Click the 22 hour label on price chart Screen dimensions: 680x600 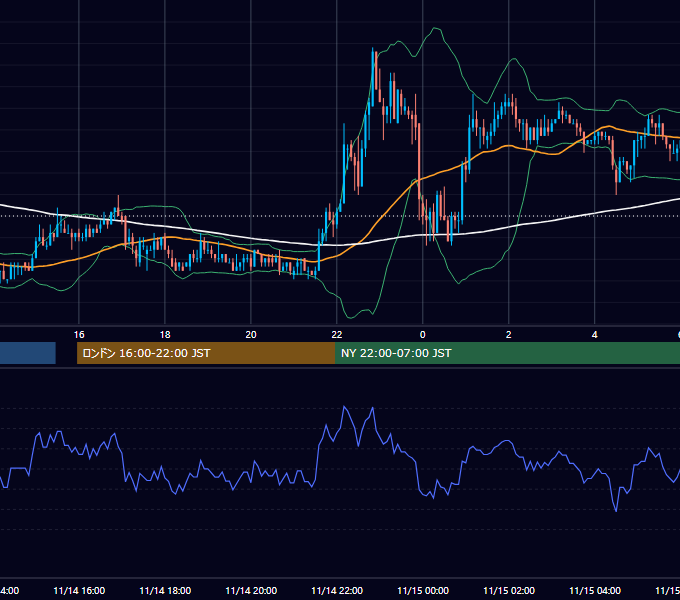tap(337, 335)
